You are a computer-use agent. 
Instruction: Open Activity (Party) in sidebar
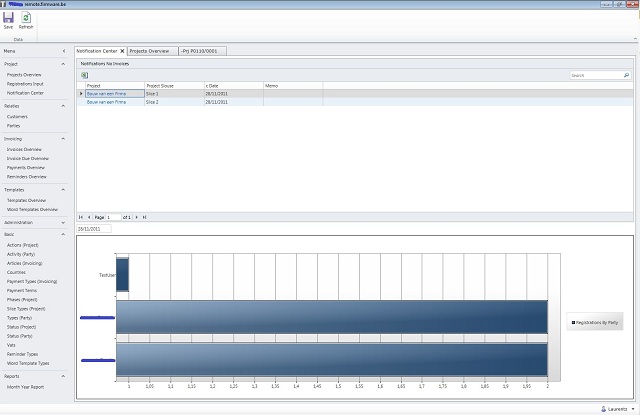pos(21,254)
